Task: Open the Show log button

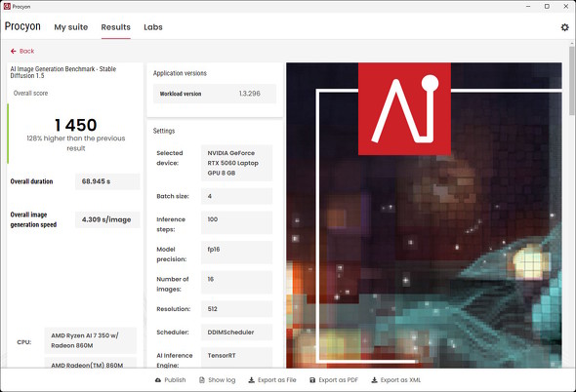Action: pos(217,380)
